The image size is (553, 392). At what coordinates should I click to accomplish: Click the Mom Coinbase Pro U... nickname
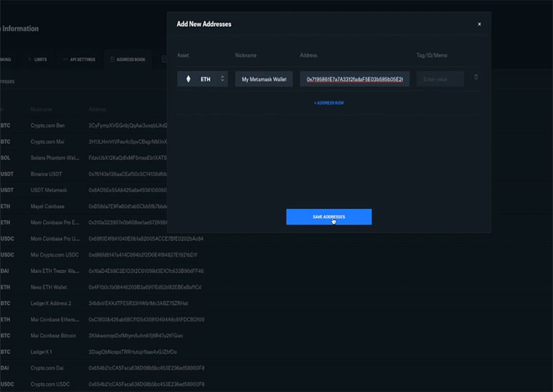pyautogui.click(x=55, y=239)
